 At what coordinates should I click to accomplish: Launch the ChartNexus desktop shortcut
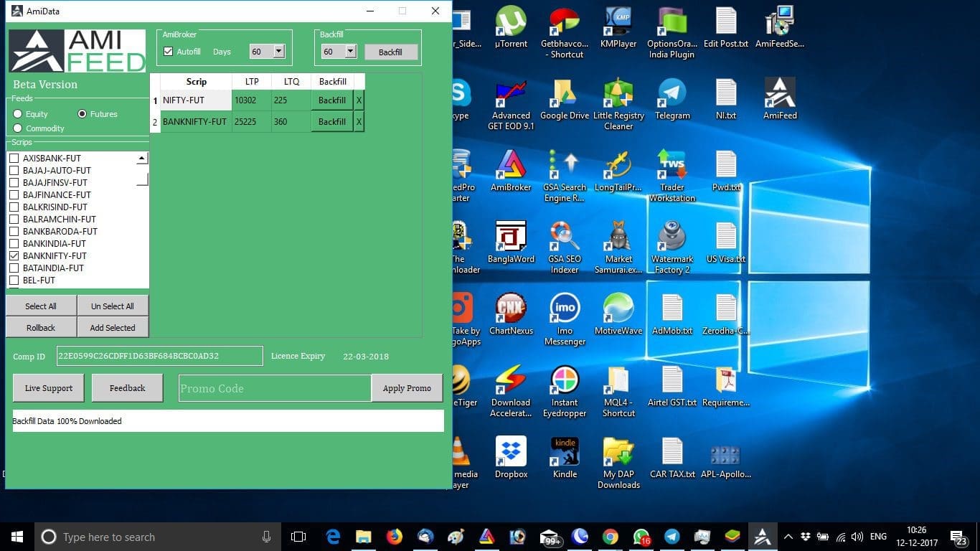coord(511,314)
